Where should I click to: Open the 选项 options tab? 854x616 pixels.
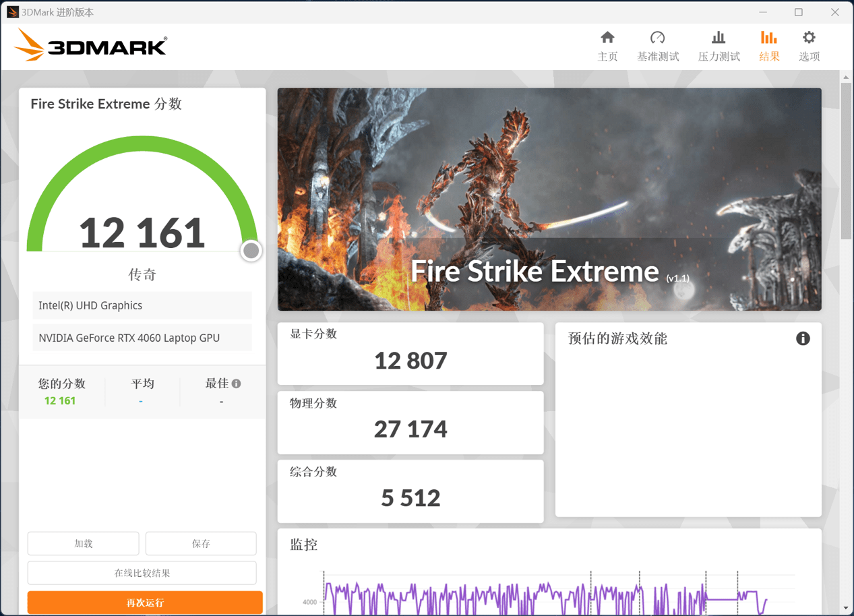pyautogui.click(x=809, y=47)
